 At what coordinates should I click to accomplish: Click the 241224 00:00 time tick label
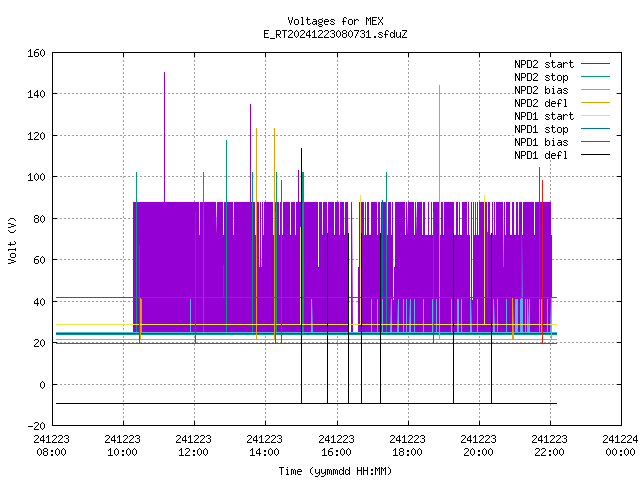(x=620, y=445)
